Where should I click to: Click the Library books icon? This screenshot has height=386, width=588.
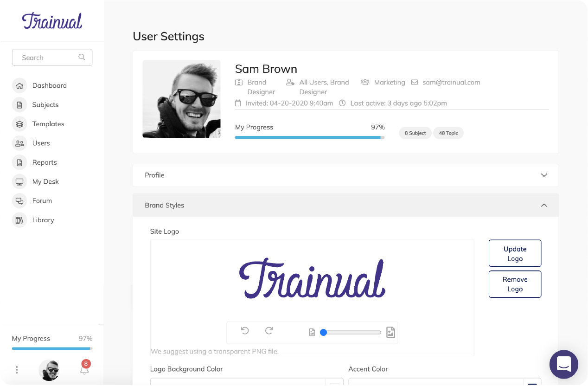point(19,220)
